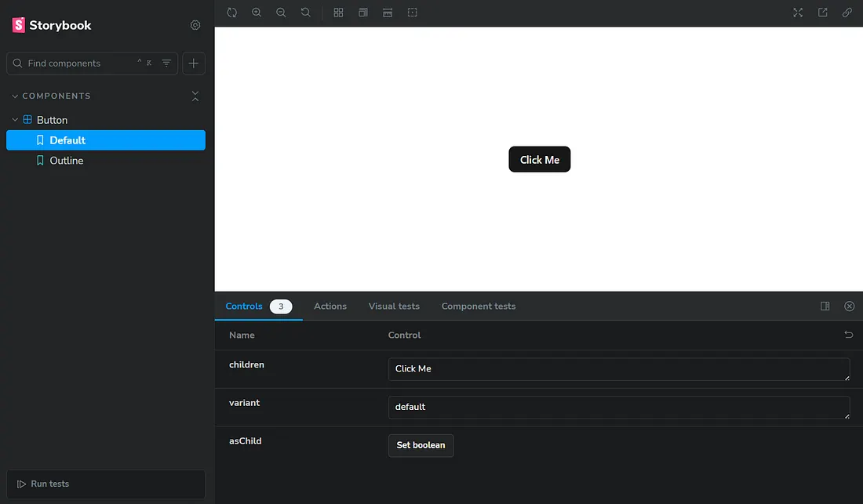Open story in a new tab
Image resolution: width=863 pixels, height=504 pixels.
822,13
